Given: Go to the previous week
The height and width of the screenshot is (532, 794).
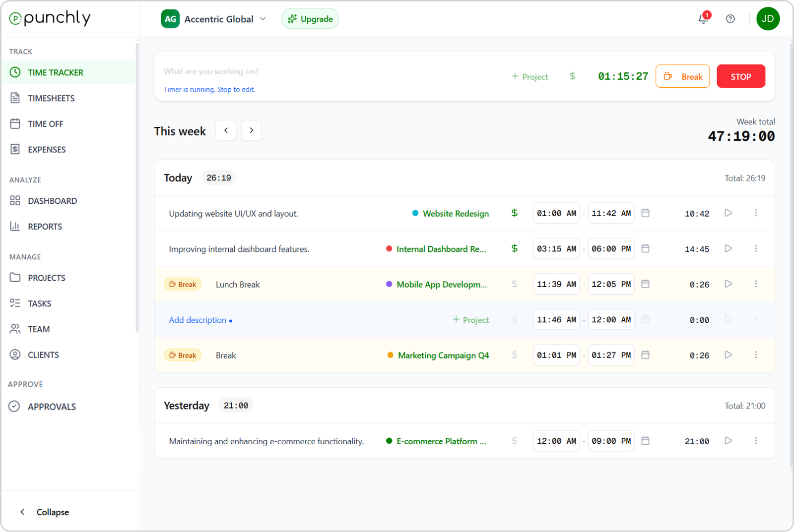Looking at the screenshot, I should coord(226,130).
